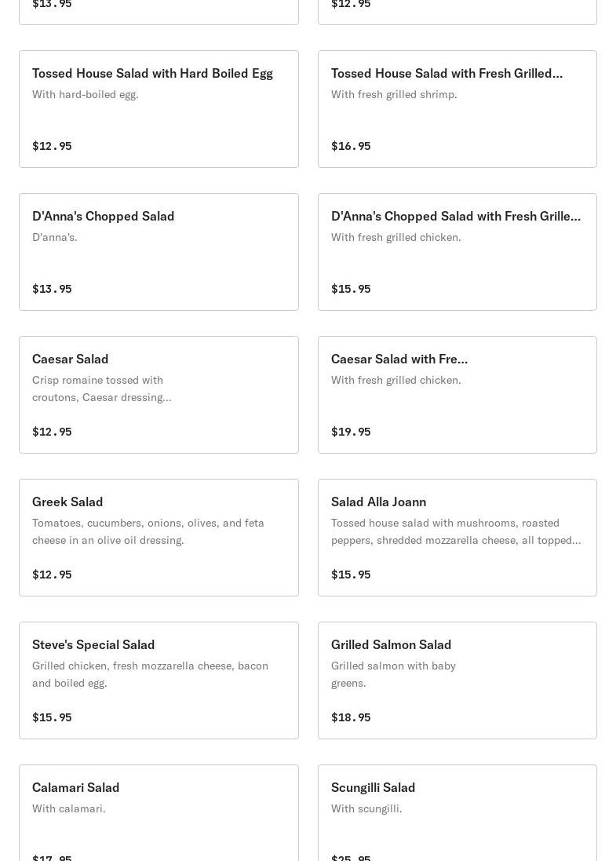
Task: Open the Calamari Salad item
Action: (x=75, y=788)
